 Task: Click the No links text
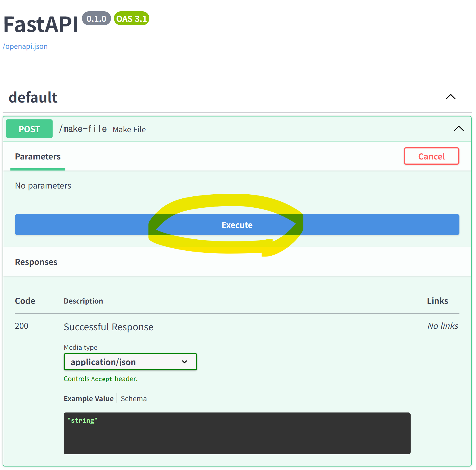443,326
